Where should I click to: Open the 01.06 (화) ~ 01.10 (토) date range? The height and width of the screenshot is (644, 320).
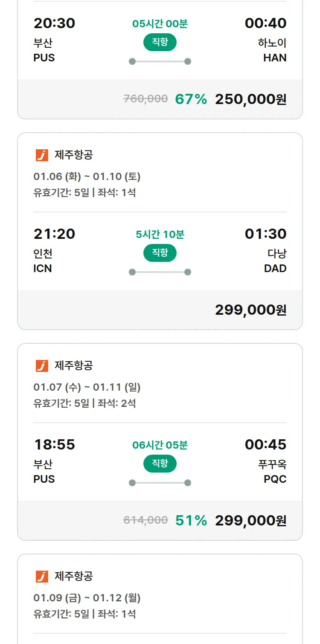point(87,177)
